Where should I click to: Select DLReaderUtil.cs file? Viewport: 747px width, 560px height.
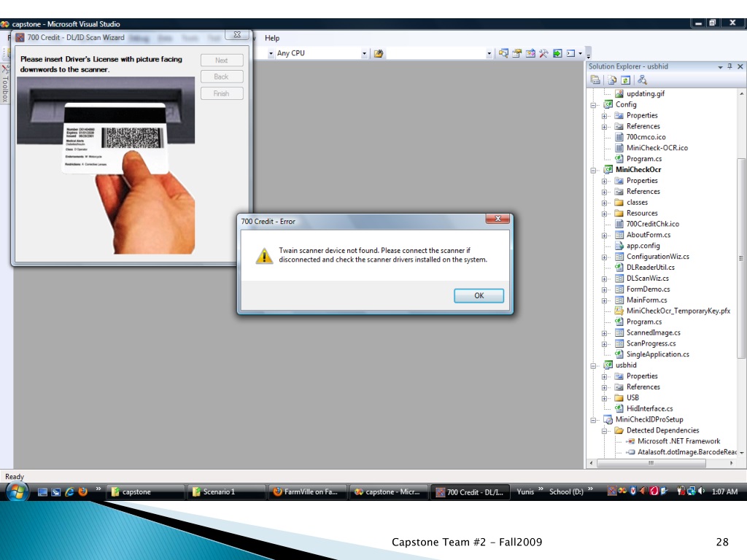pos(650,268)
